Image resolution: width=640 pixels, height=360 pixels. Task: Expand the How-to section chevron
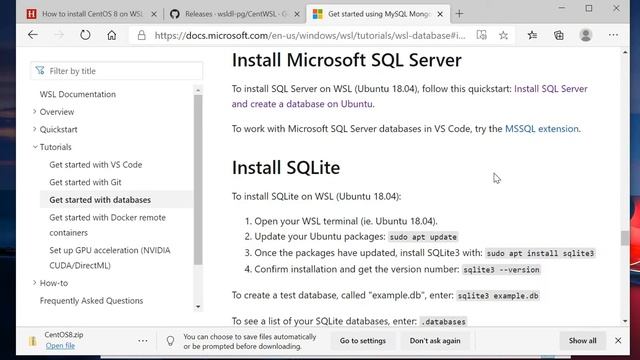point(35,282)
